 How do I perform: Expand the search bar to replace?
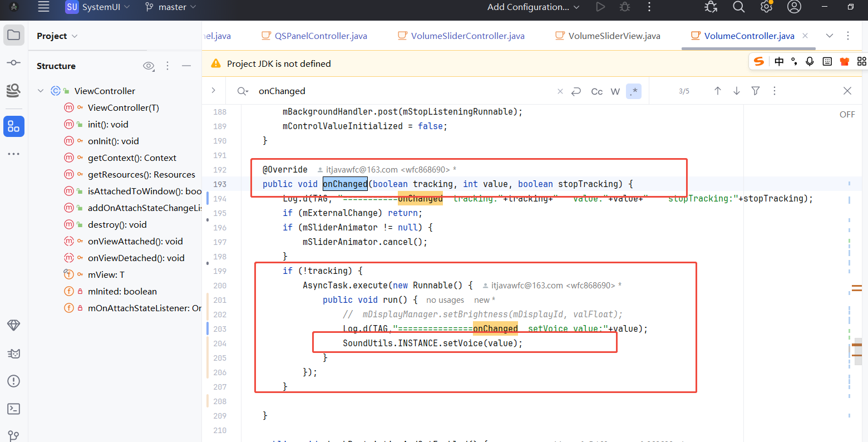point(214,90)
